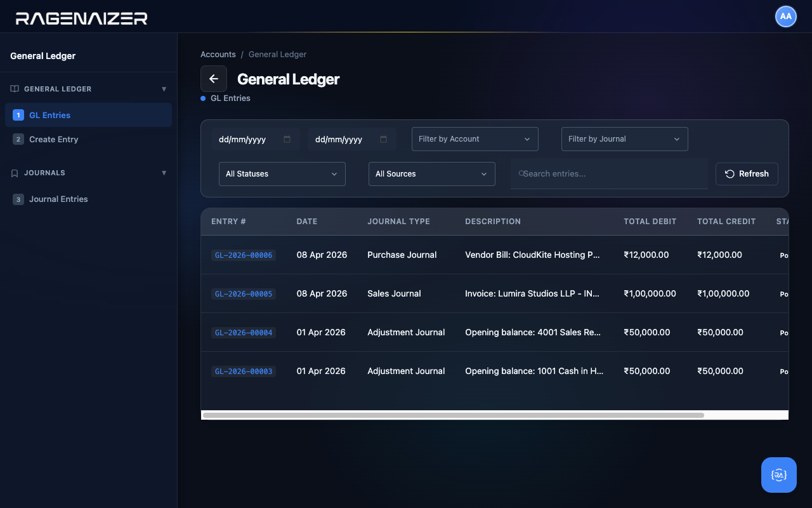Viewport: 812px width, 508px height.
Task: Click the number 3 badge beside Journal Entries
Action: click(18, 199)
